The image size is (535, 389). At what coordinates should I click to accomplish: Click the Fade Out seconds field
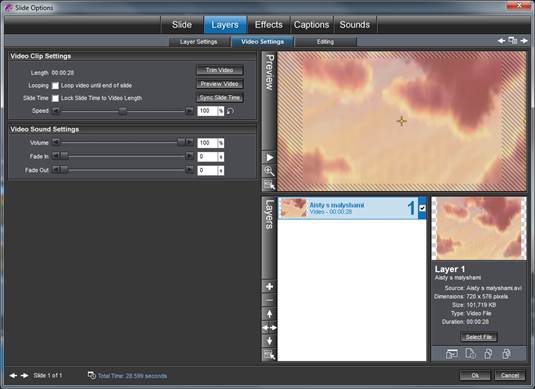207,170
